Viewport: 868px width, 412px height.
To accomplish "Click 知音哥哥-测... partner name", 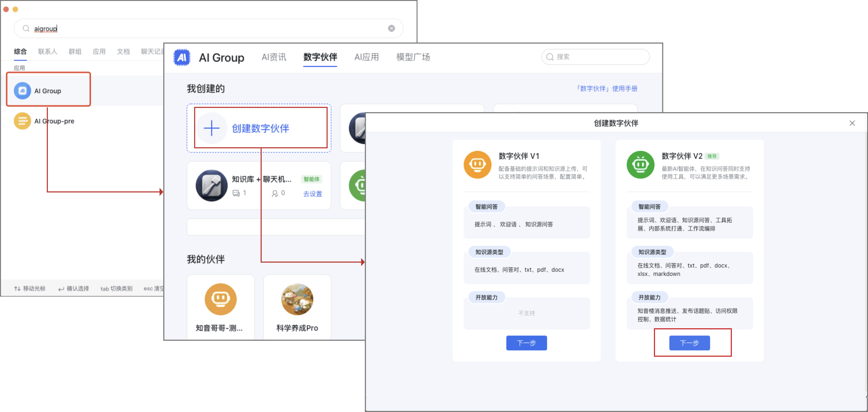I will pos(219,328).
